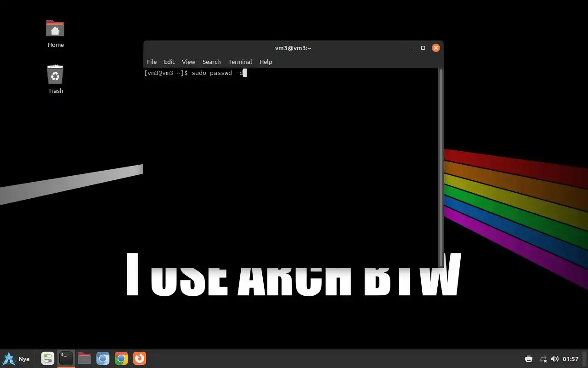The width and height of the screenshot is (588, 368).
Task: Close the vm3@vm3 terminal window
Action: click(436, 48)
